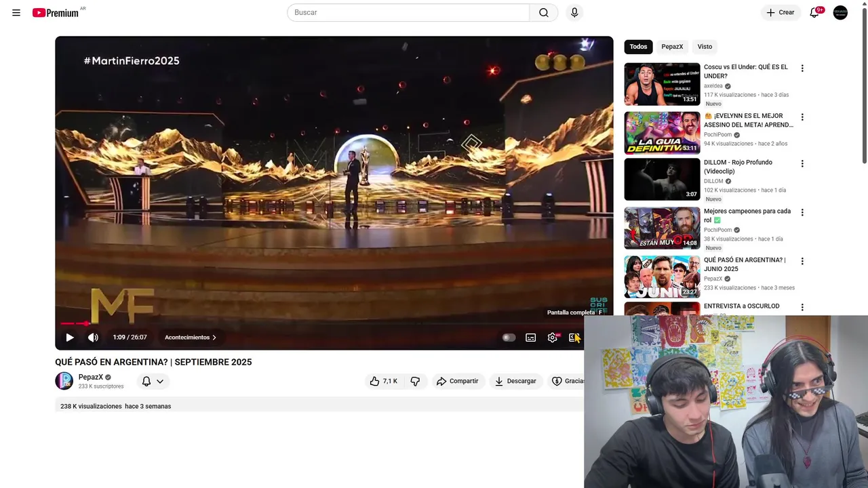
Task: Start voice search with microphone
Action: 574,12
